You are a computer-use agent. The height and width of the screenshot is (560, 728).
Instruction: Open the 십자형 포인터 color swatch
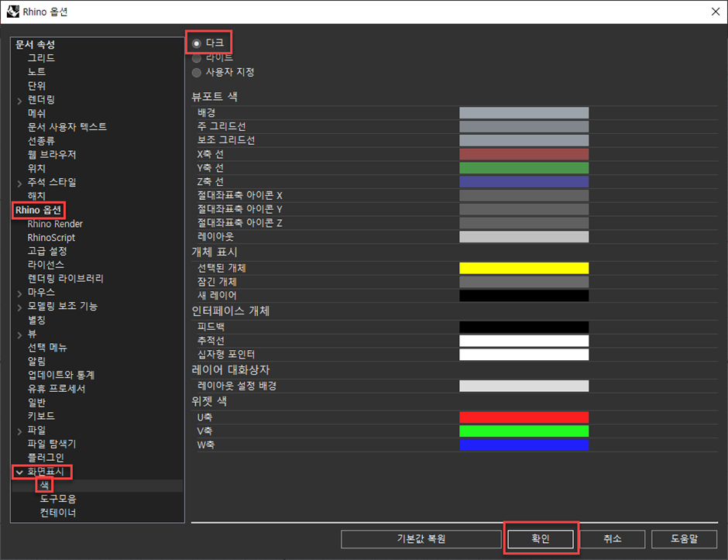click(x=524, y=354)
